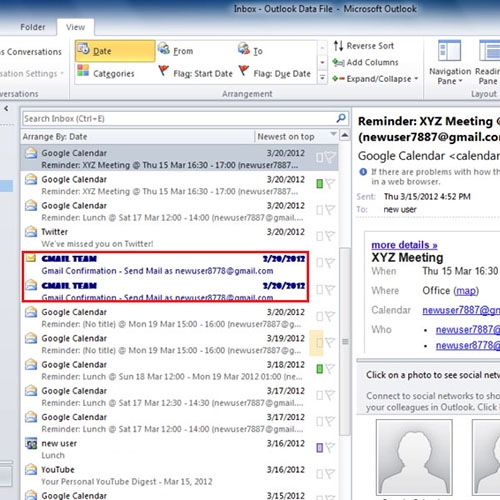This screenshot has height=500, width=500.
Task: Arrange messages by To
Action: click(x=250, y=50)
